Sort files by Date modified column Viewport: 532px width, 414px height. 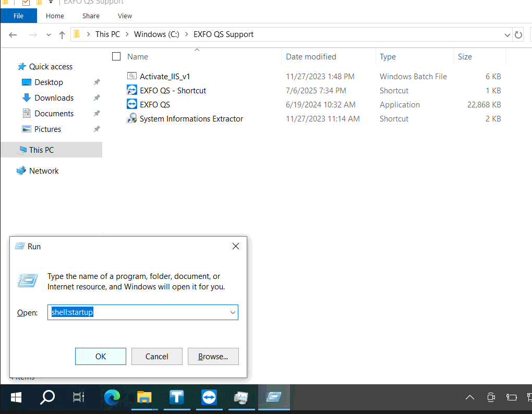[x=311, y=57]
